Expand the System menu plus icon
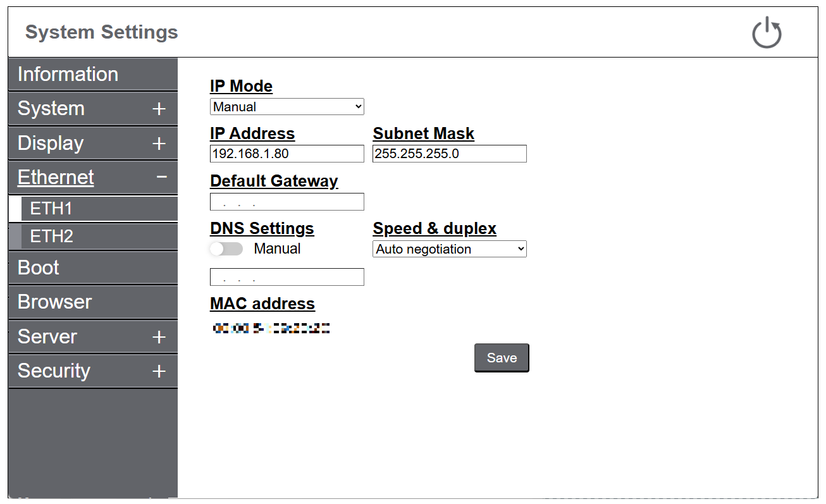The height and width of the screenshot is (504, 826). pyautogui.click(x=159, y=109)
